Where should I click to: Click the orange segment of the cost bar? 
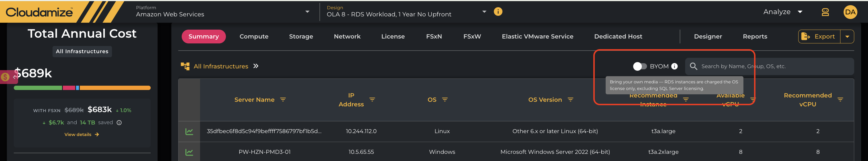click(x=115, y=88)
